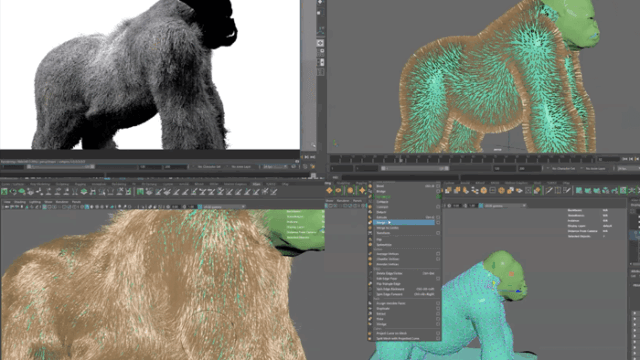Open the option box beside Bevel
The image size is (640, 360).
click(438, 186)
